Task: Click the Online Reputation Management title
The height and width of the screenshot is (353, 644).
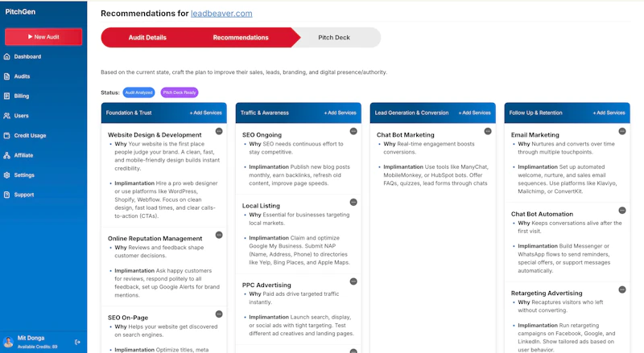Action: pyautogui.click(x=155, y=239)
